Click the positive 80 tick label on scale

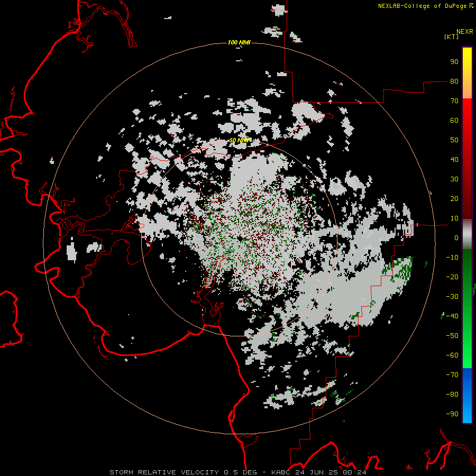(454, 81)
